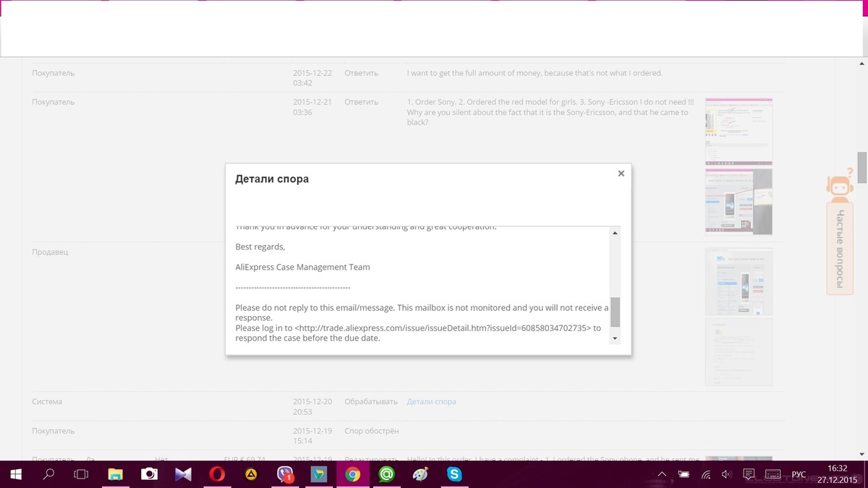
Task: Show hidden tray icons chevron
Action: coord(661,475)
